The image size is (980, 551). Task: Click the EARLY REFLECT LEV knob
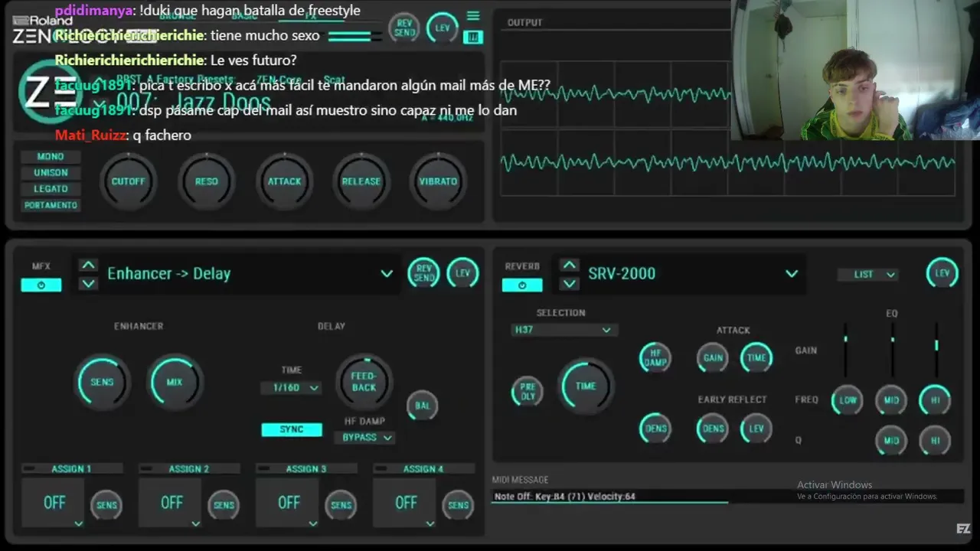756,429
